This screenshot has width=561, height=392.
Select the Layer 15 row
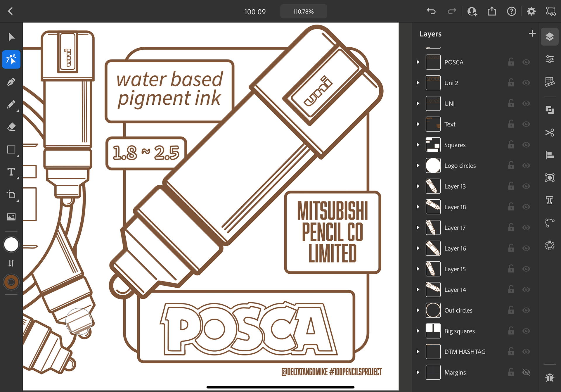[475, 269]
